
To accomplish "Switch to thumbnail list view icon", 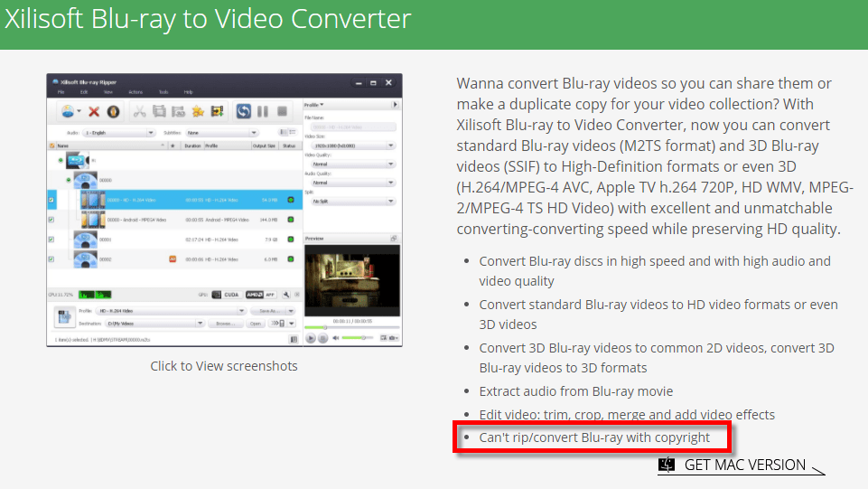I will [x=284, y=132].
